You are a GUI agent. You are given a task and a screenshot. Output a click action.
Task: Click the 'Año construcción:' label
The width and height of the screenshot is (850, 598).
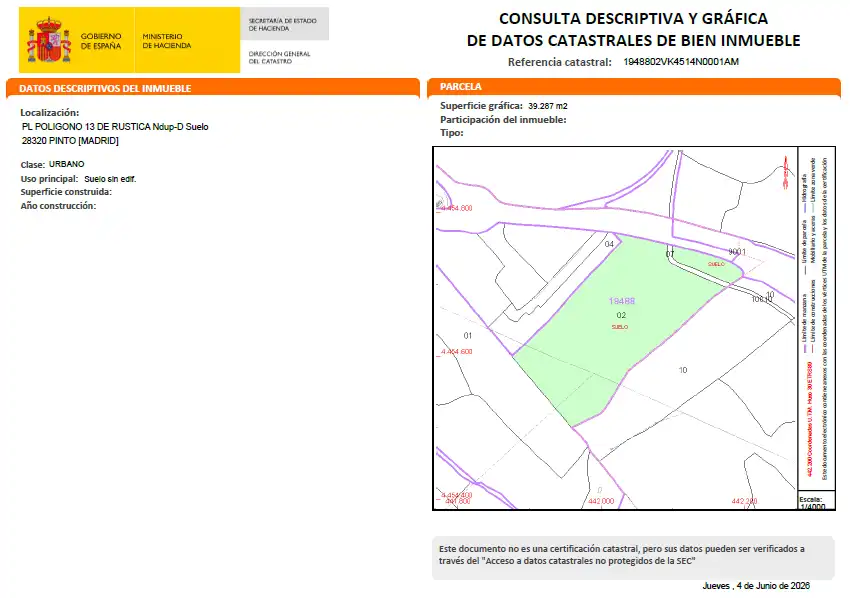[58, 206]
